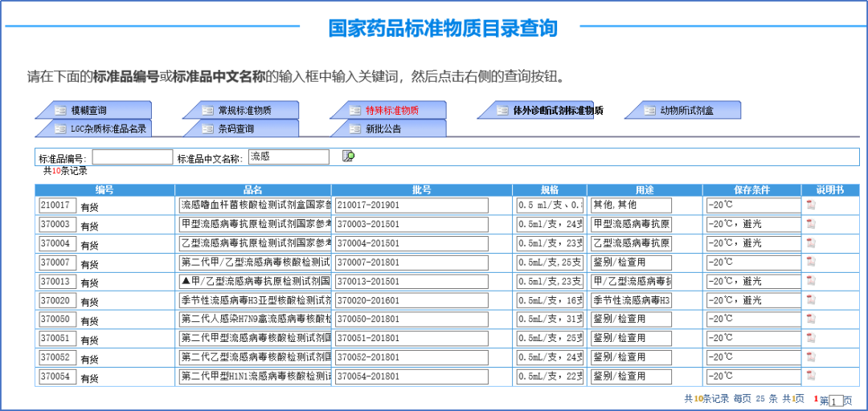Open the manual PDF for 370007
The width and height of the screenshot is (868, 411).
click(810, 262)
